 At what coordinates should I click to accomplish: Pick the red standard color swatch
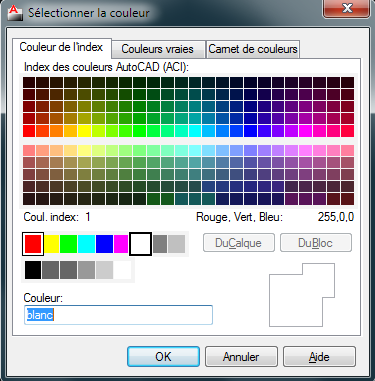[33, 244]
